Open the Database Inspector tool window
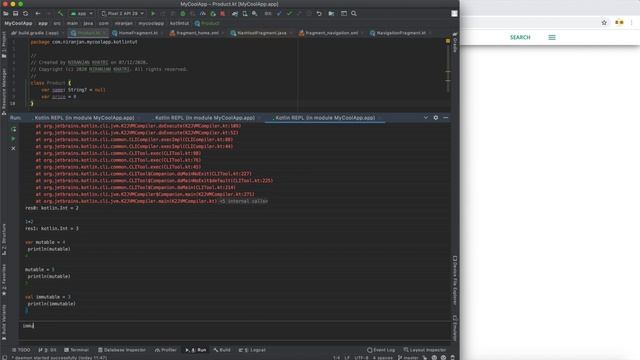 (x=122, y=350)
